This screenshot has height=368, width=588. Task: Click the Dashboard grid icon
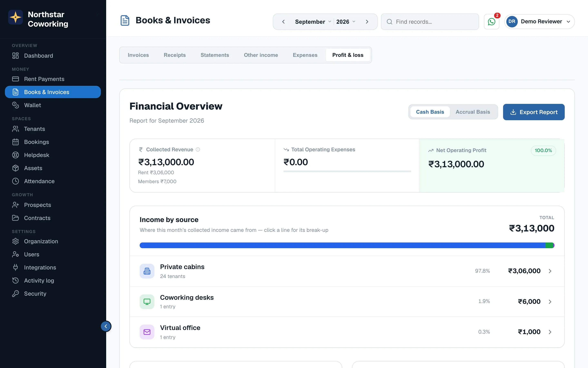click(16, 56)
